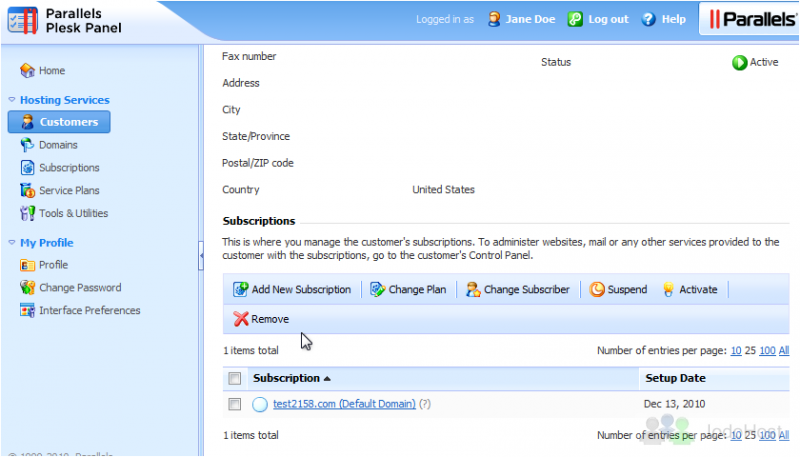Open the test2158.com (Default Domain) link
The width and height of the screenshot is (800, 457).
point(344,404)
